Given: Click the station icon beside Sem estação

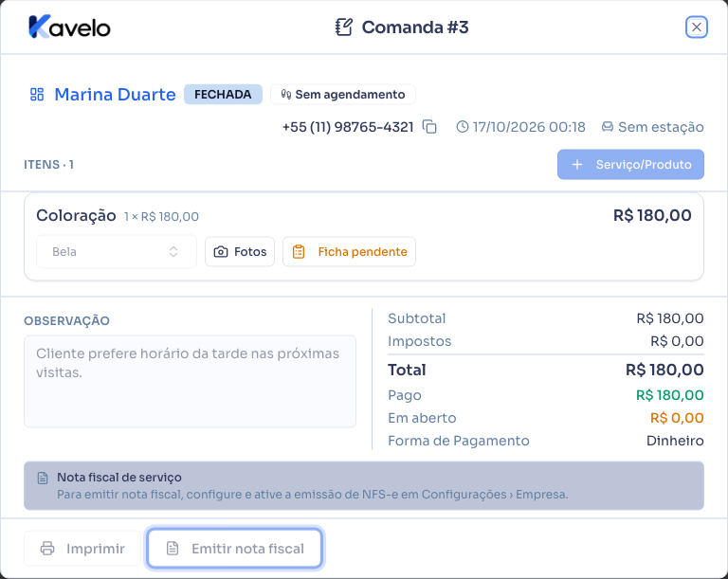Looking at the screenshot, I should tap(608, 127).
